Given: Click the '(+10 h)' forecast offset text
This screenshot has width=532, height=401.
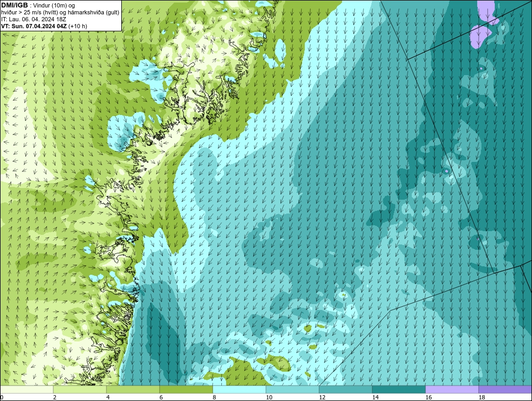Looking at the screenshot, I should click(x=78, y=26).
